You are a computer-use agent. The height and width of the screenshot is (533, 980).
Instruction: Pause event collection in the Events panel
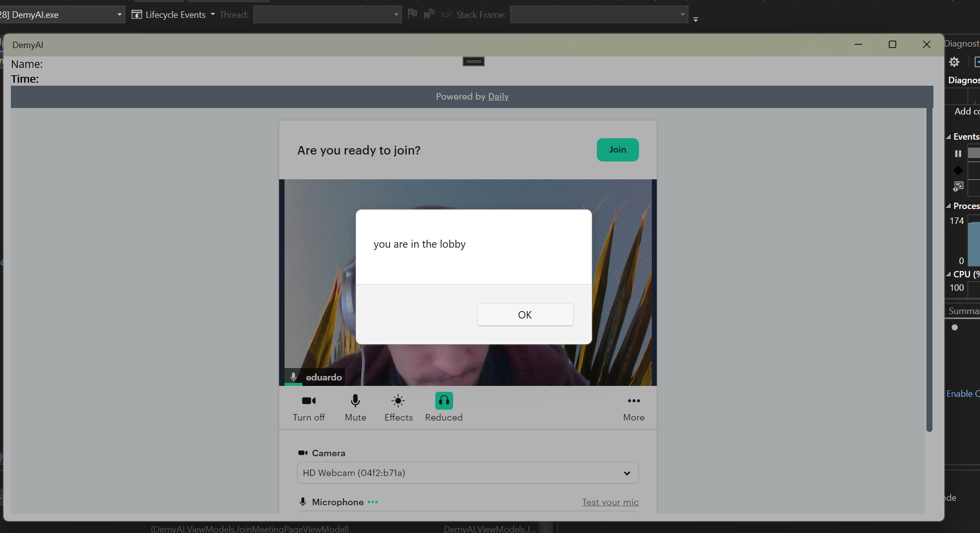point(958,154)
